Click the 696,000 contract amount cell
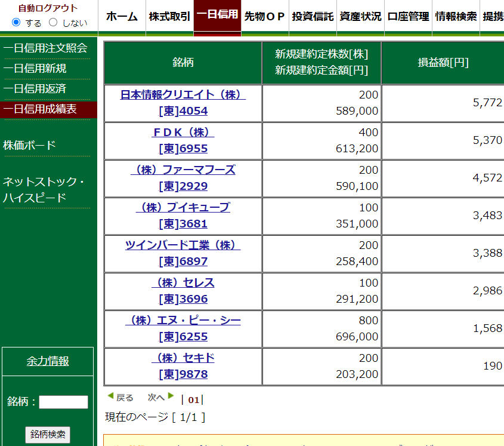Viewport: 504px width, 446px height. (x=357, y=337)
